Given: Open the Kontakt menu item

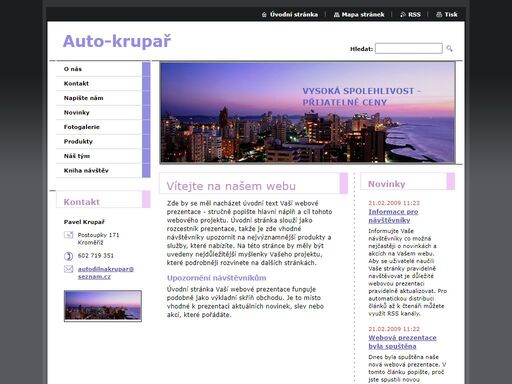Looking at the screenshot, I should (99, 83).
